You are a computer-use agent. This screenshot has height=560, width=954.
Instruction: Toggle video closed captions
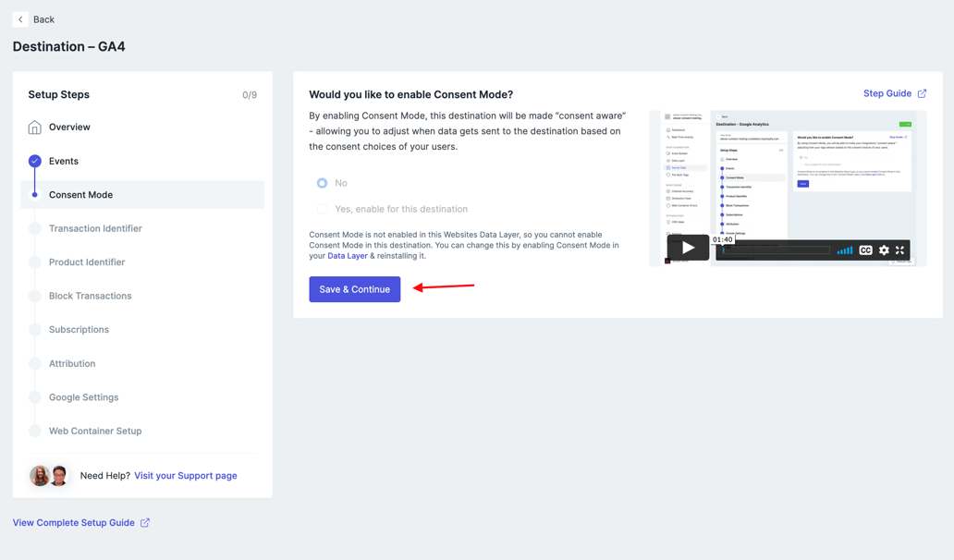click(865, 250)
